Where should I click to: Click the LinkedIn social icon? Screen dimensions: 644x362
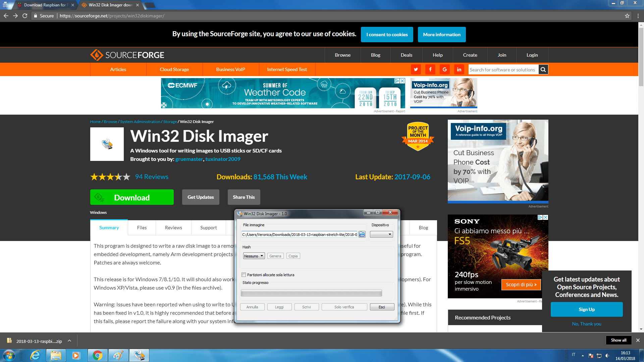[x=459, y=69]
